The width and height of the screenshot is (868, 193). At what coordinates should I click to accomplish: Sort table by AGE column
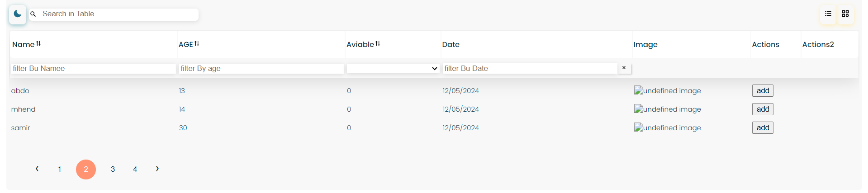pos(197,44)
